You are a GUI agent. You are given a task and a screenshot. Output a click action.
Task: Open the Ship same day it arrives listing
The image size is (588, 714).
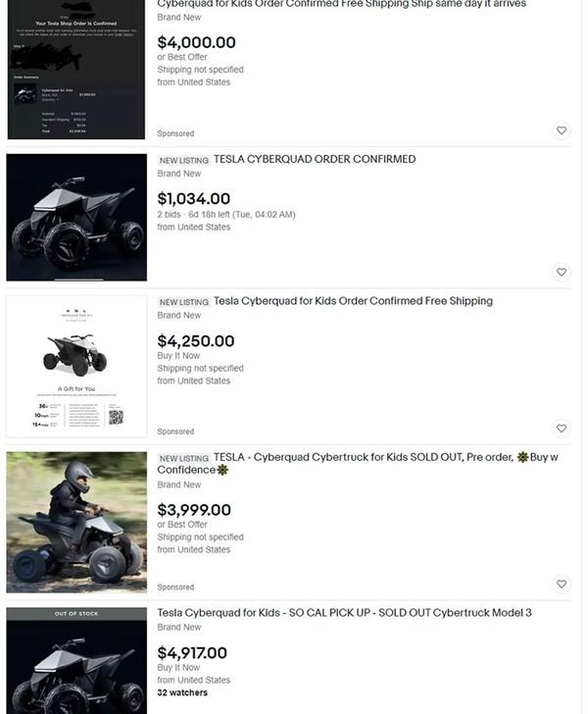coord(341,4)
